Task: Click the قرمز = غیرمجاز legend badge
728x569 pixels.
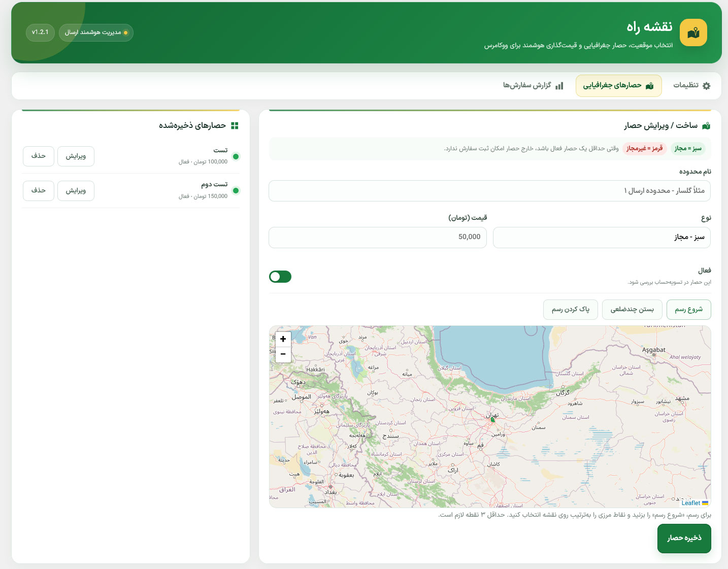Action: click(x=645, y=148)
